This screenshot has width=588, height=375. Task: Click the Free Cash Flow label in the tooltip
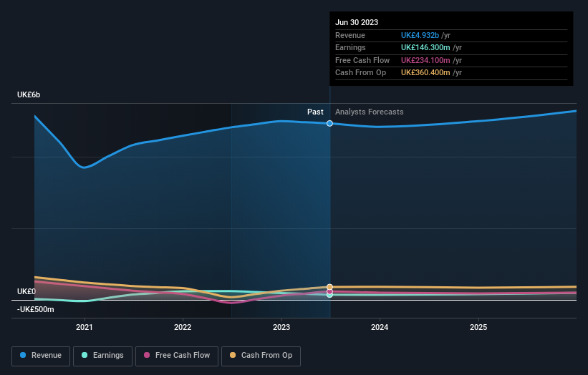362,60
